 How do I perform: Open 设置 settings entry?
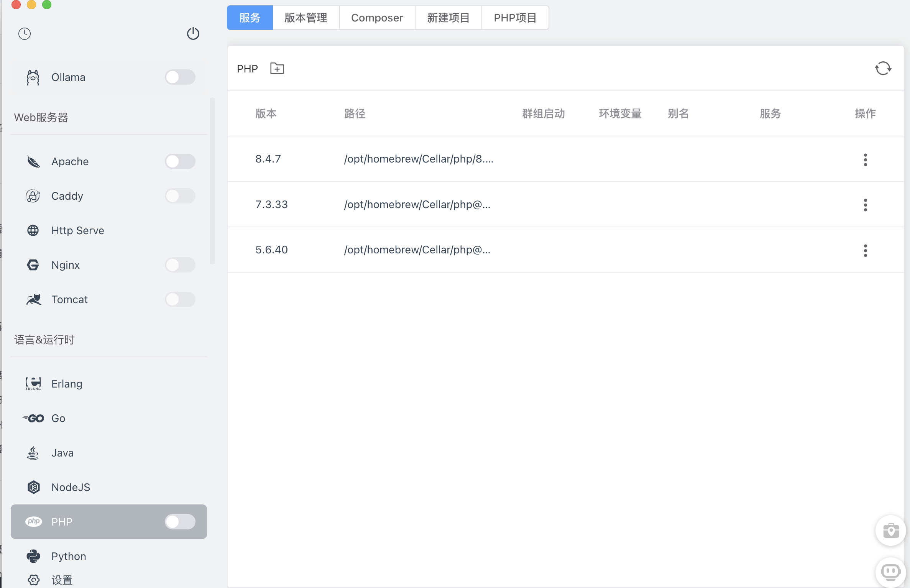tap(62, 580)
